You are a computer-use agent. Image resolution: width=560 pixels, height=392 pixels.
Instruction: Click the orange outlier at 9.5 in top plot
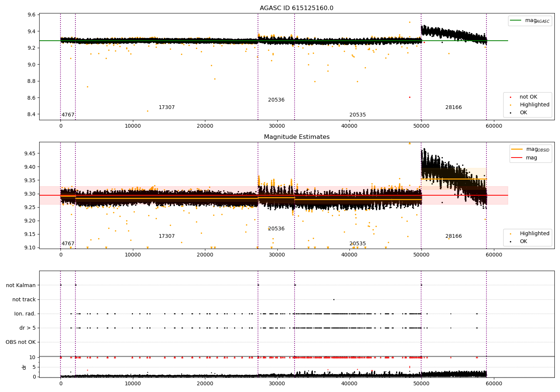coord(410,22)
